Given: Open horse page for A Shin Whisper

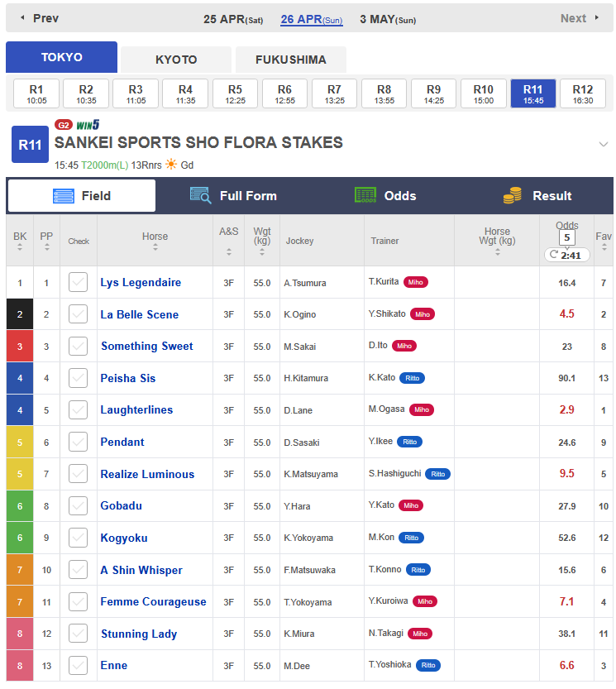Looking at the screenshot, I should coord(141,570).
